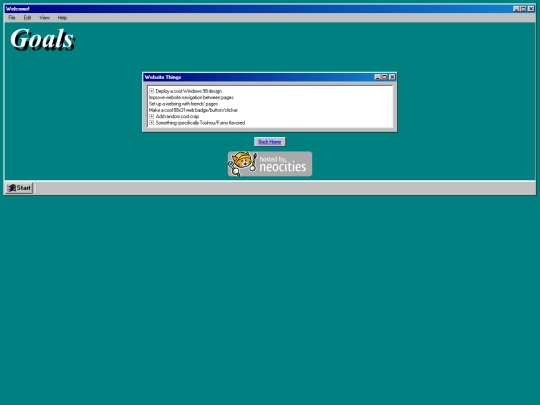Open the View menu

pyautogui.click(x=44, y=18)
